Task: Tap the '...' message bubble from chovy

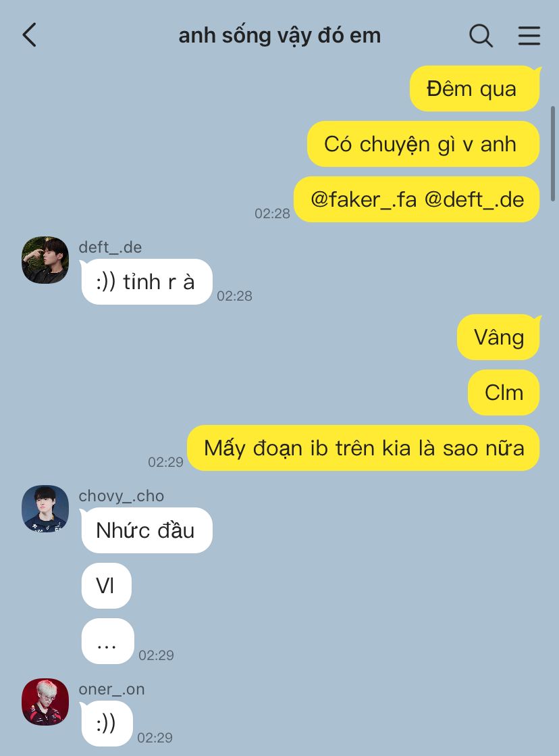Action: (107, 641)
